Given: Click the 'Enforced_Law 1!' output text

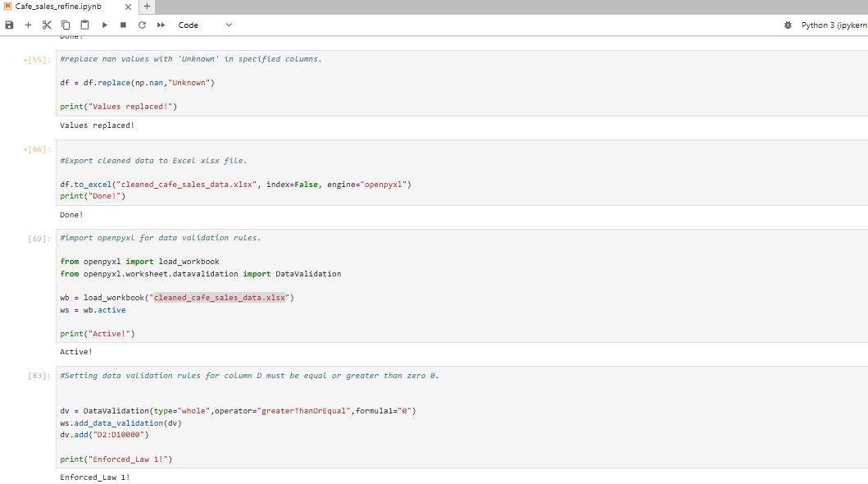Looking at the screenshot, I should pos(94,477).
